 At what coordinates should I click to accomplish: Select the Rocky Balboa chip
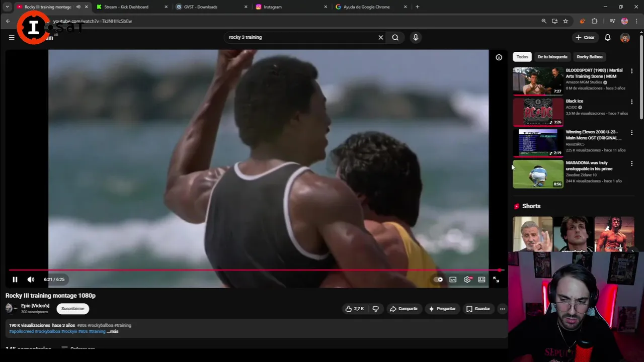point(590,57)
